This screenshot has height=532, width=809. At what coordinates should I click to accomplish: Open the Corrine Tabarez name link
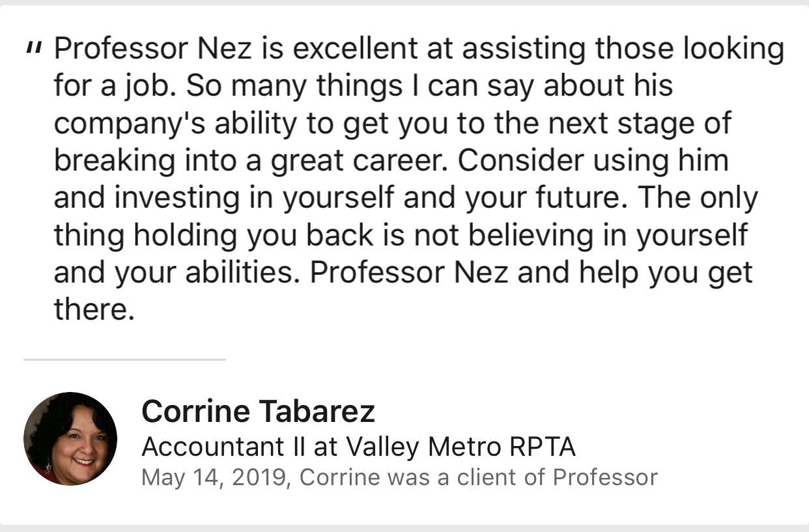point(258,411)
